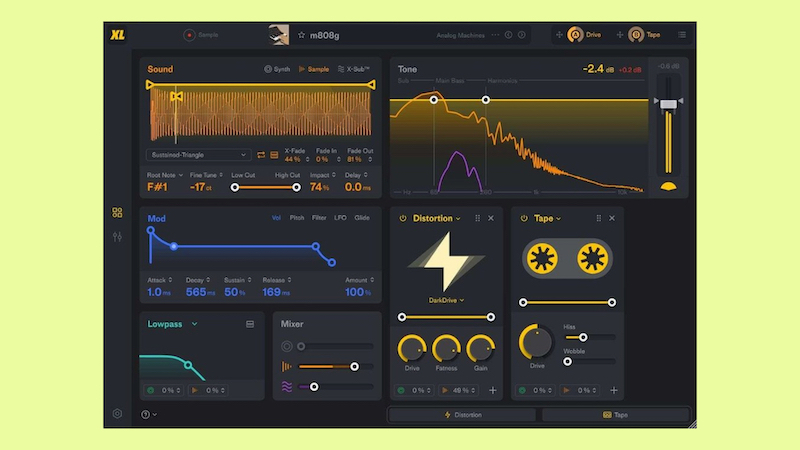Click the Distortion module drag handle
Image resolution: width=800 pixels, height=450 pixels.
pos(477,218)
